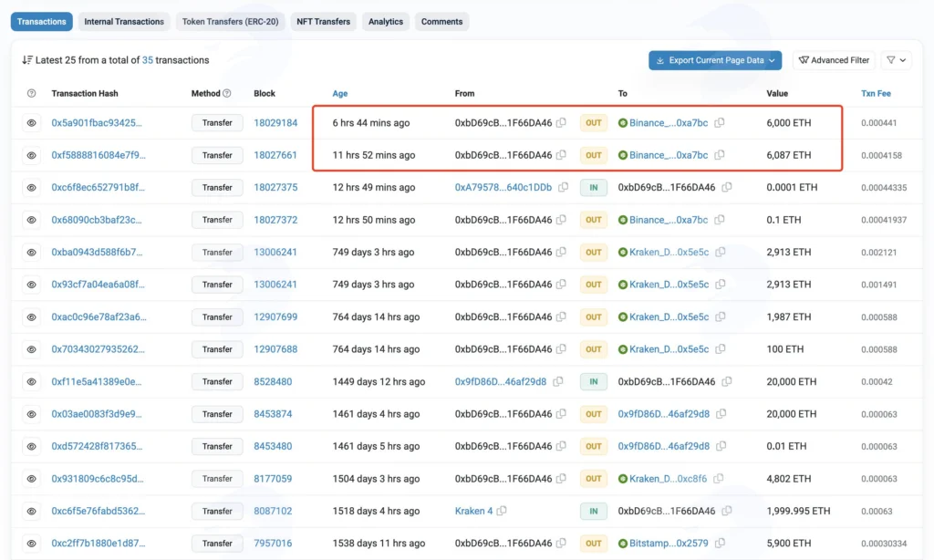Click Transfer method in 0xd572428f817365 row
934x560 pixels.
coord(217,446)
